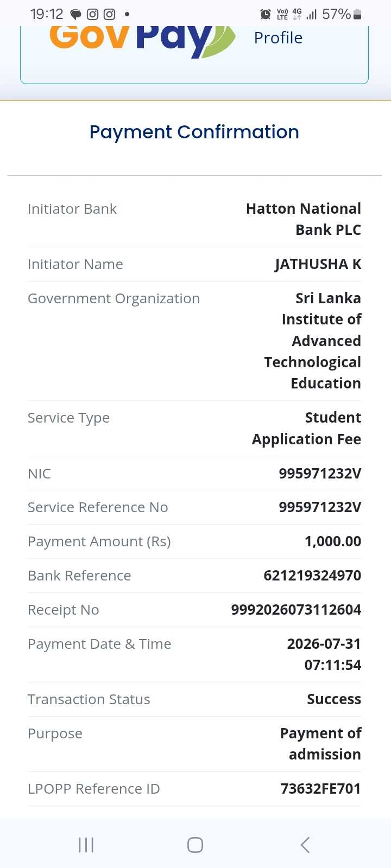Tap the 4G signal indicator

[x=297, y=14]
